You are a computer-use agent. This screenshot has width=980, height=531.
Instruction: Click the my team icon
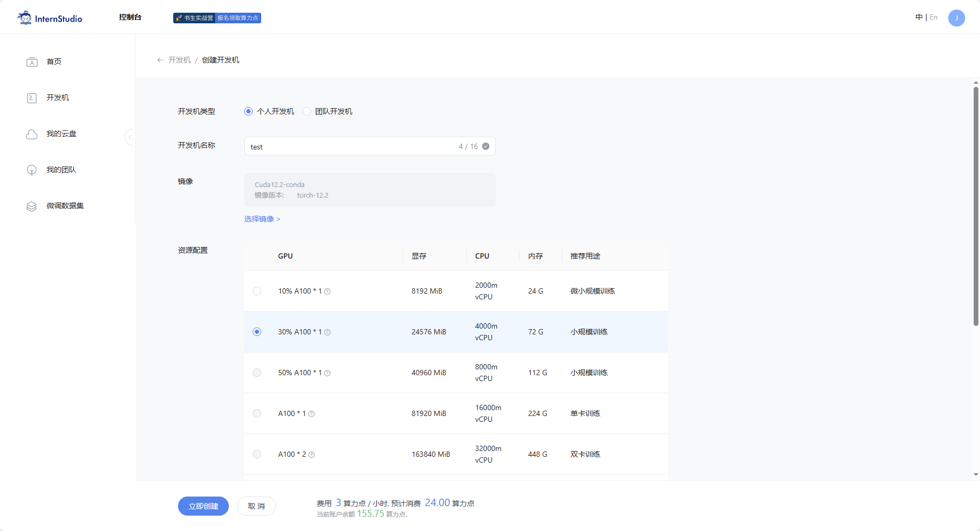coord(32,170)
